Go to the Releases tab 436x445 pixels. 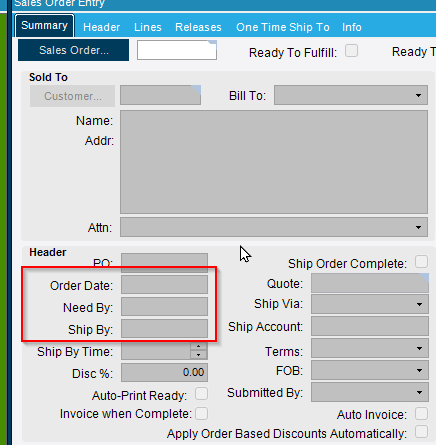pos(198,27)
